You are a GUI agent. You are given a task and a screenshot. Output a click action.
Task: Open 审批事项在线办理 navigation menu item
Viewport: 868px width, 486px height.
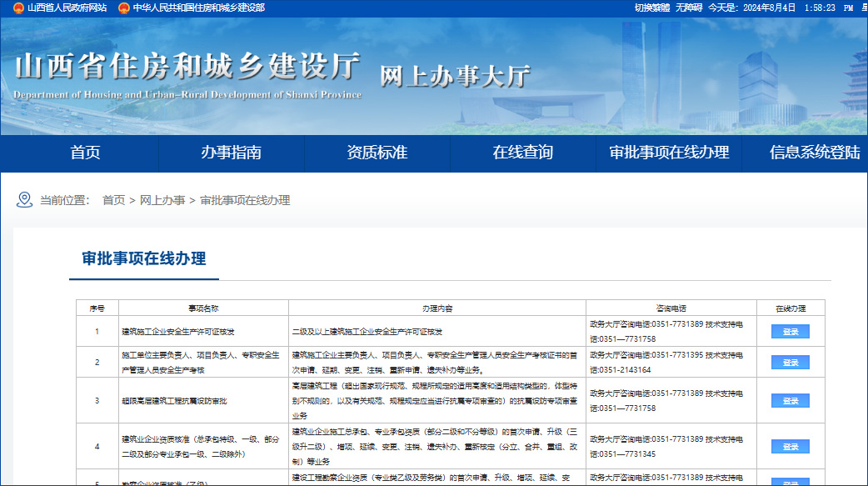(x=669, y=153)
